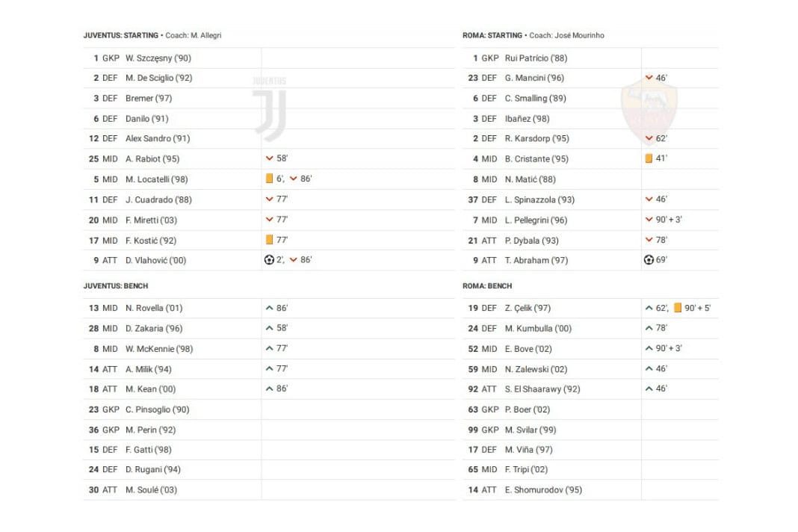The height and width of the screenshot is (532, 798).
Task: Click Zakaria's green substituted-on arrow
Action: (269, 328)
